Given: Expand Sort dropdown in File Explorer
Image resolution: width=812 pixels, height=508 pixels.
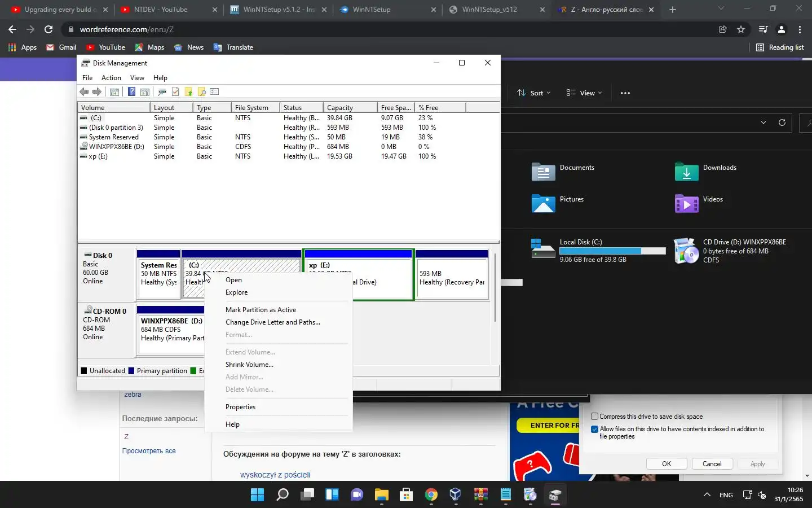Looking at the screenshot, I should coord(534,93).
